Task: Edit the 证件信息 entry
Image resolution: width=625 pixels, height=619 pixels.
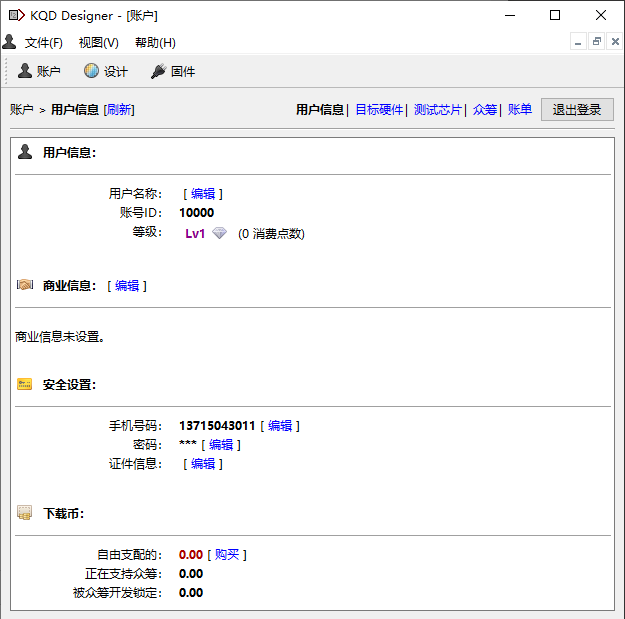Action: click(203, 464)
